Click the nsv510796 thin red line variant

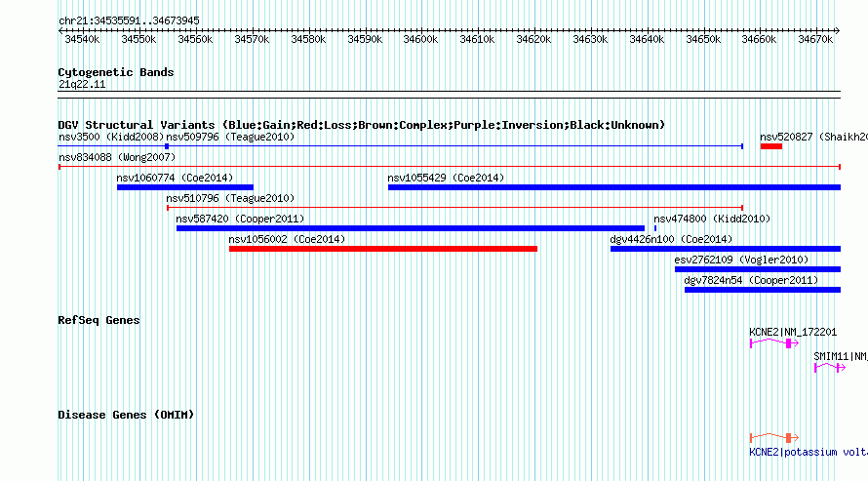tap(454, 208)
